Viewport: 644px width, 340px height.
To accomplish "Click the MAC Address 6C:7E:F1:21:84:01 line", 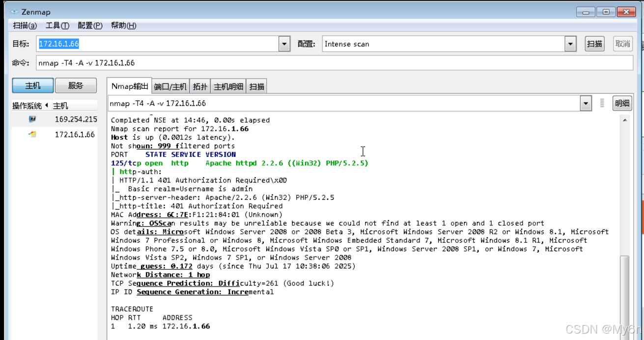I will tap(197, 214).
